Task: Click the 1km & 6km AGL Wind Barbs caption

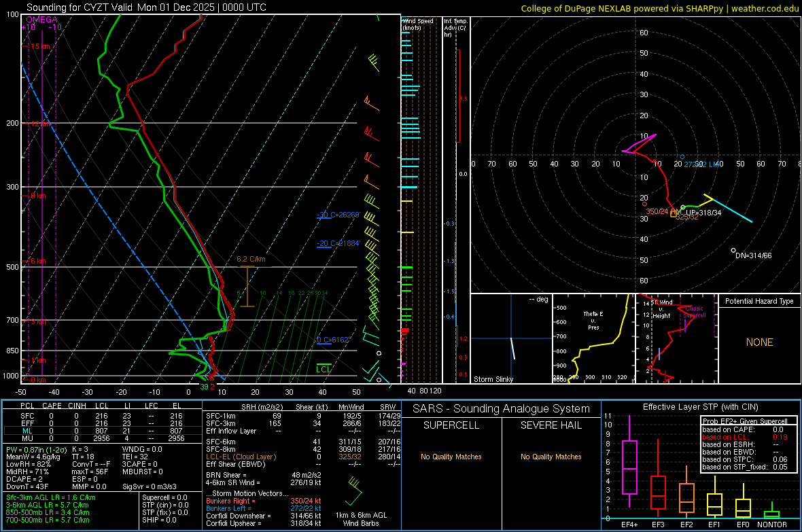Action: tap(361, 519)
